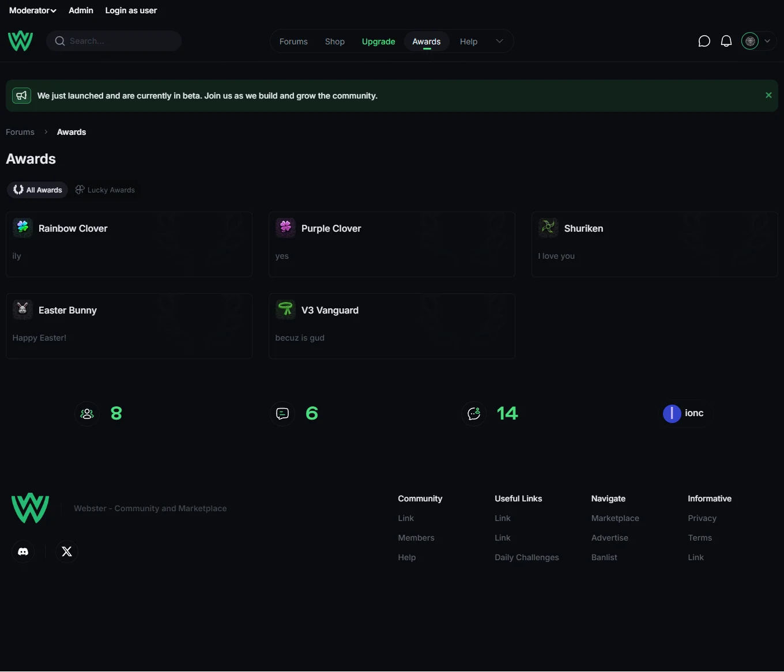Open the Shop nav item
Screen dimensions: 784x672
(334, 41)
